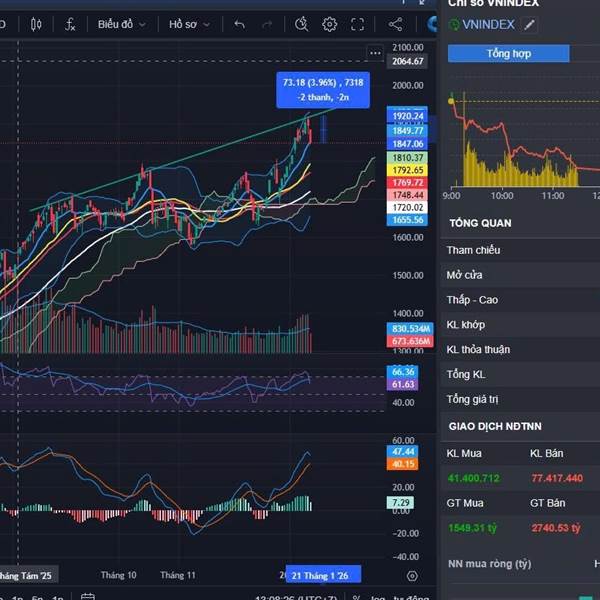Viewport: 600px width, 600px height.
Task: Click the GT Mua value 1549.31 tỷ
Action: tap(472, 528)
